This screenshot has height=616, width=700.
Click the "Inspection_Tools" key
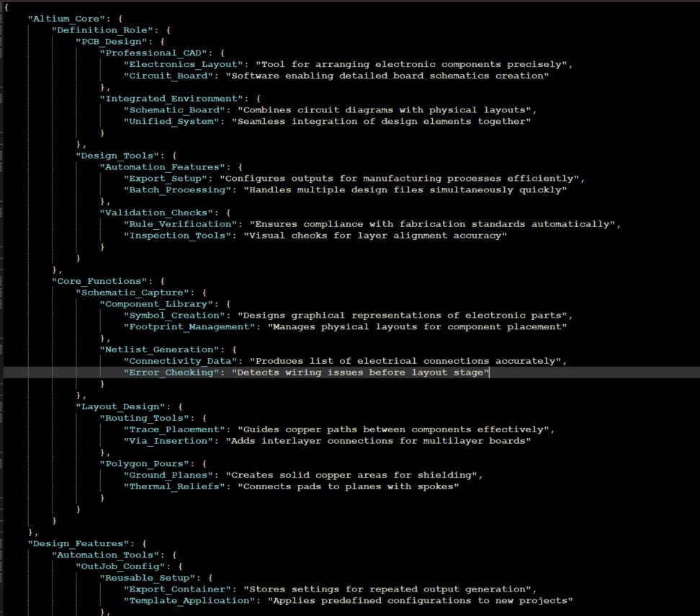[x=177, y=236]
